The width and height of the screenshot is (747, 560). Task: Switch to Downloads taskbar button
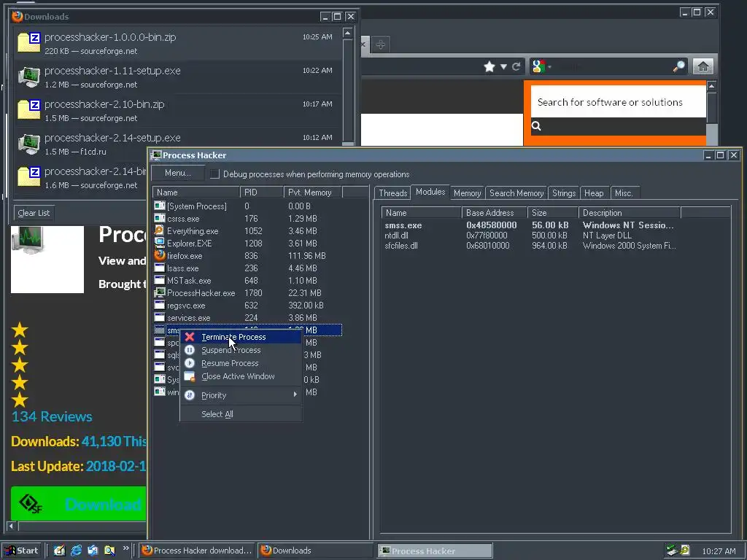tap(314, 551)
